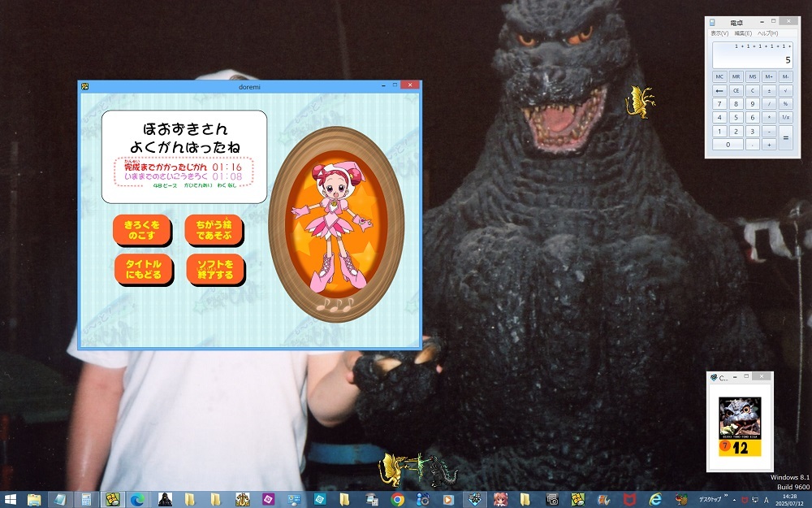
Task: Click the golden dragon icon near Godzilla's head
Action: click(x=640, y=102)
